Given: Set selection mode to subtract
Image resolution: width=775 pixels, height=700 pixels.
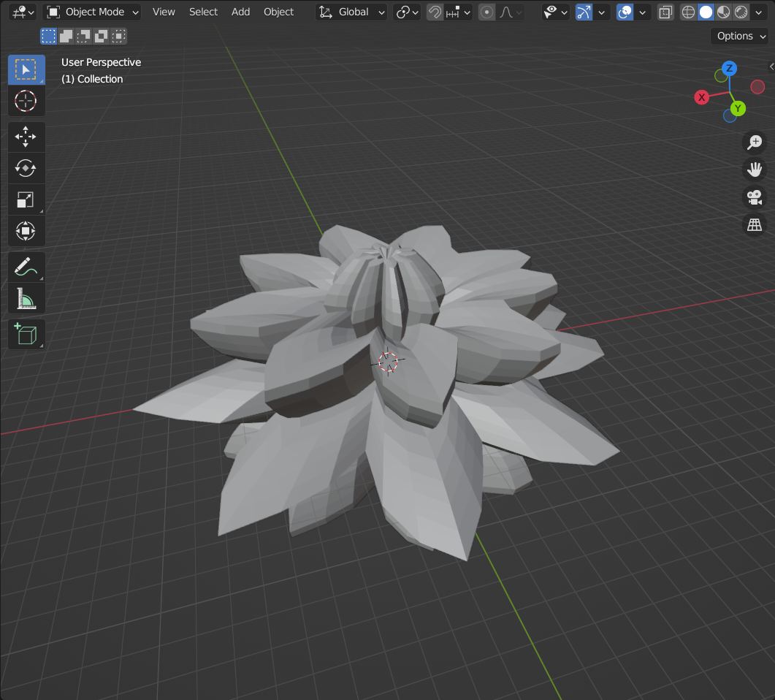Looking at the screenshot, I should [x=83, y=36].
